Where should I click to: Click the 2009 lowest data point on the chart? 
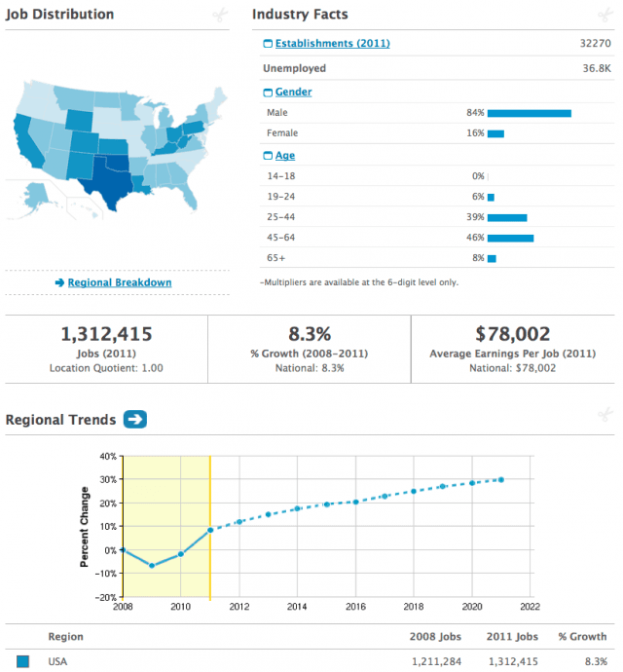pos(152,565)
